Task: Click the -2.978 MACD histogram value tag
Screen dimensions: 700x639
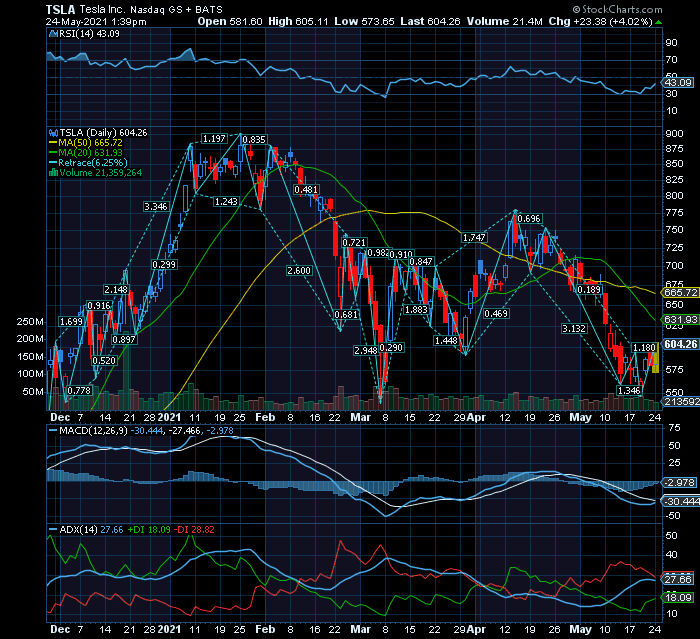Action: [679, 482]
